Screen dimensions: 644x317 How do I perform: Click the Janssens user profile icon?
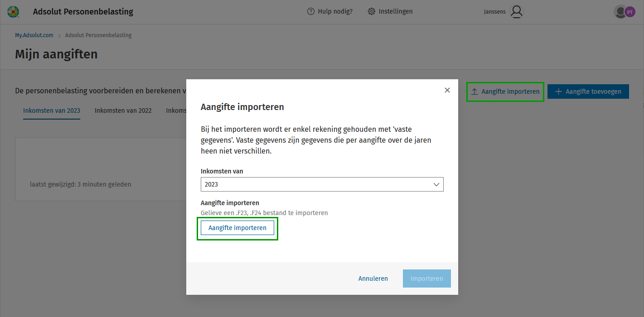pos(516,12)
